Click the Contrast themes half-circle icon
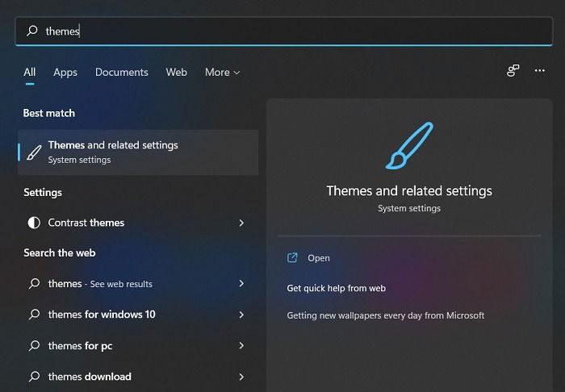 [34, 223]
